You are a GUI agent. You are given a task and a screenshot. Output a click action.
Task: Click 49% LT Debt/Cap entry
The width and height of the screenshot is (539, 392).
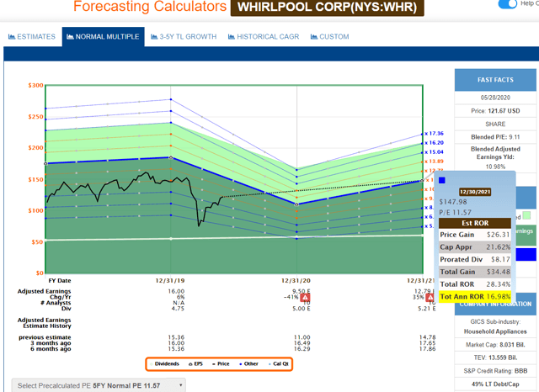[495, 384]
